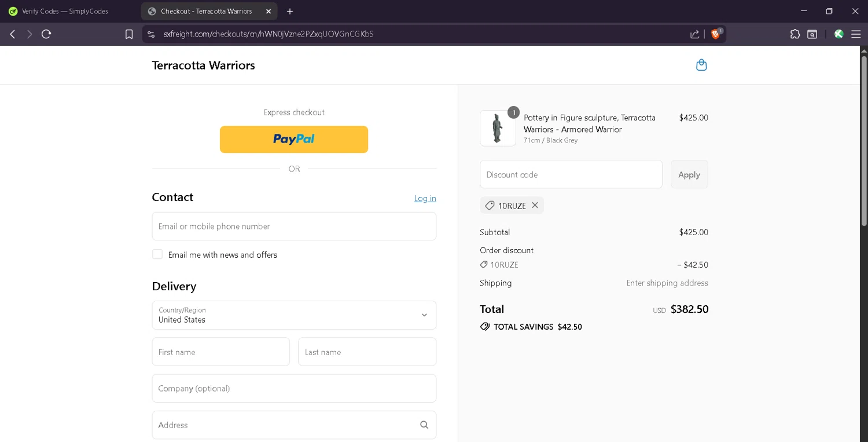Open the Log in link

(425, 198)
